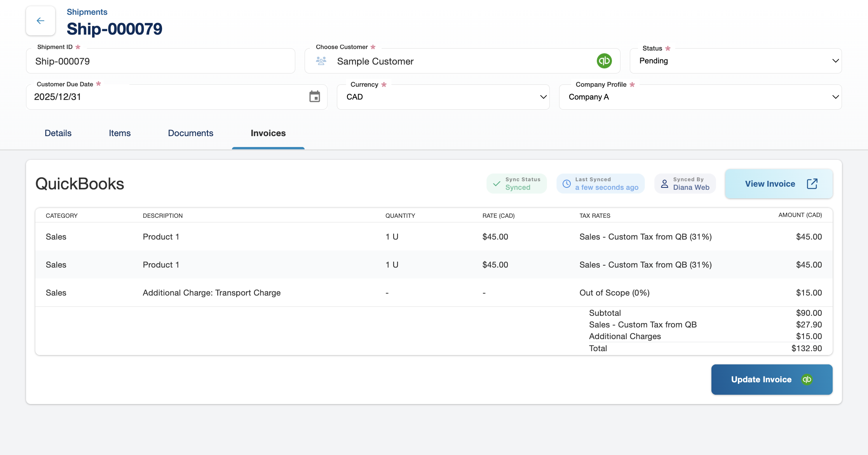
Task: Click into the Shipment ID input field
Action: (160, 61)
